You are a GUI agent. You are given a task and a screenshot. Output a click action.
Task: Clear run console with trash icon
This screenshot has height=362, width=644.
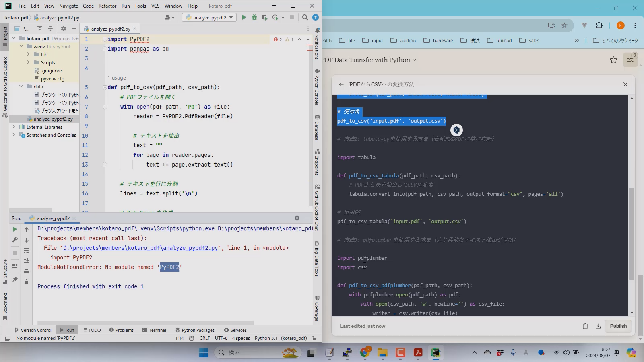(27, 282)
